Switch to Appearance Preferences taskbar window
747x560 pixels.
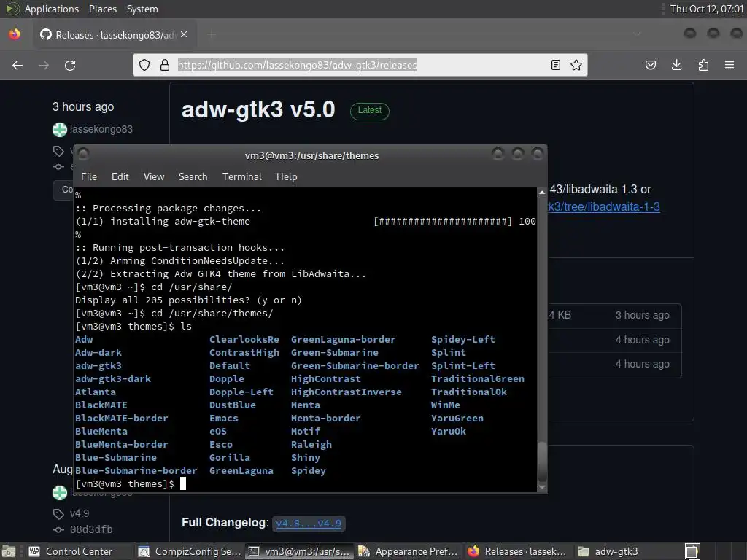click(409, 551)
